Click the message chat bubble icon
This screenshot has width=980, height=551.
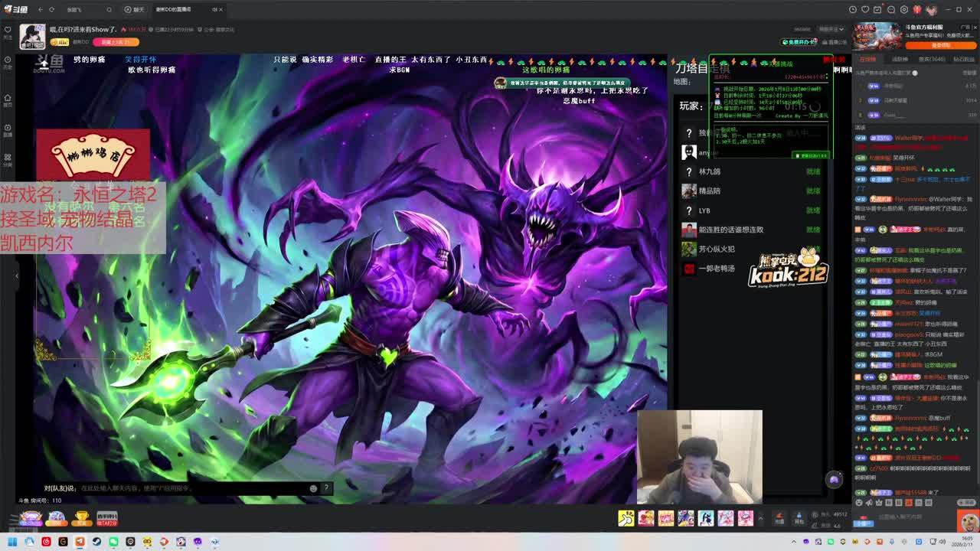(x=890, y=9)
